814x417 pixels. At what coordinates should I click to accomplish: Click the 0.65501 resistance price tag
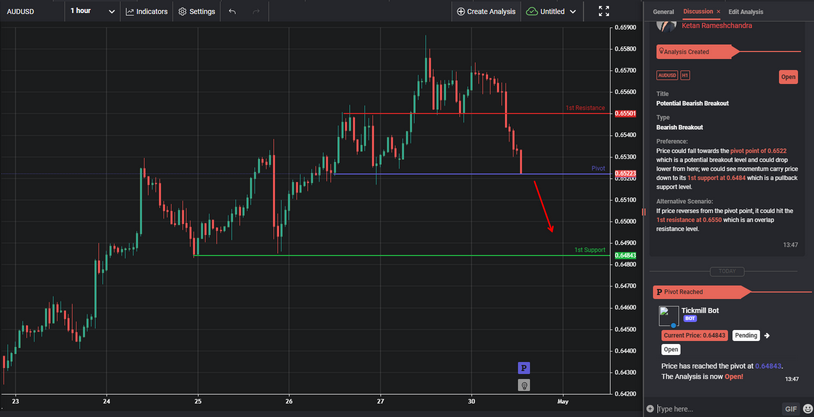click(625, 113)
